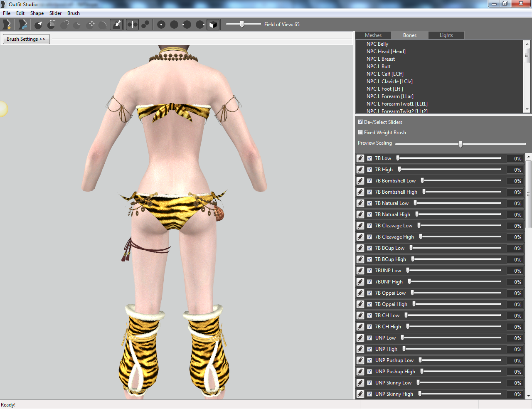Uncheck the UNP Skinny High slider checkbox
This screenshot has width=532, height=409.
pos(369,394)
